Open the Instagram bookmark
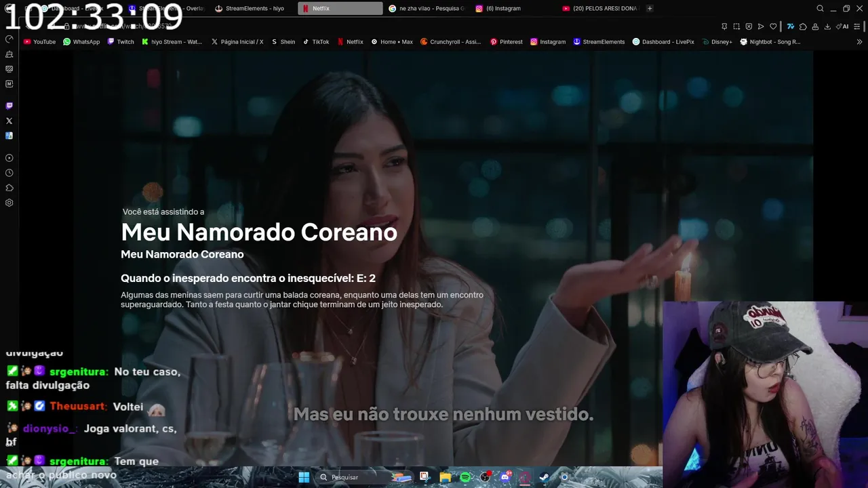This screenshot has width=868, height=488. pyautogui.click(x=547, y=41)
